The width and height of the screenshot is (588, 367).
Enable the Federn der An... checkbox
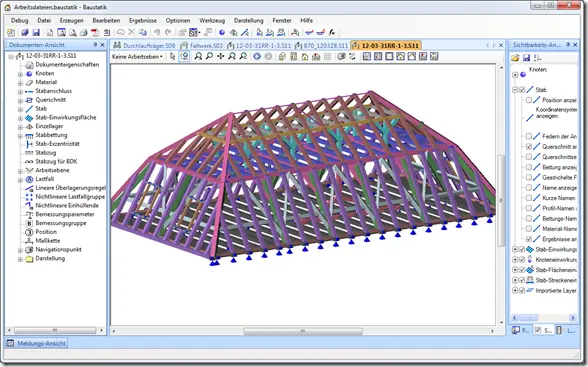(x=529, y=136)
